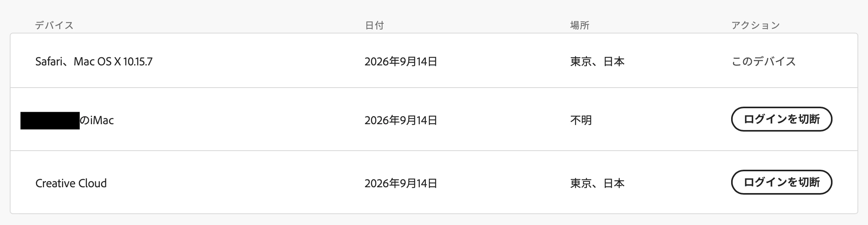Select the word Safari in first row
This screenshot has height=225, width=868.
point(48,62)
